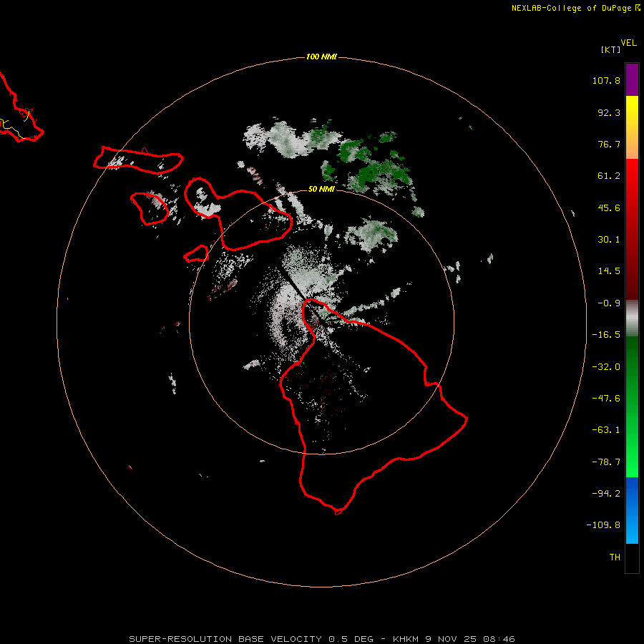Click inside the Lanai island outline
Screen dimensions: 644x644
click(x=150, y=209)
